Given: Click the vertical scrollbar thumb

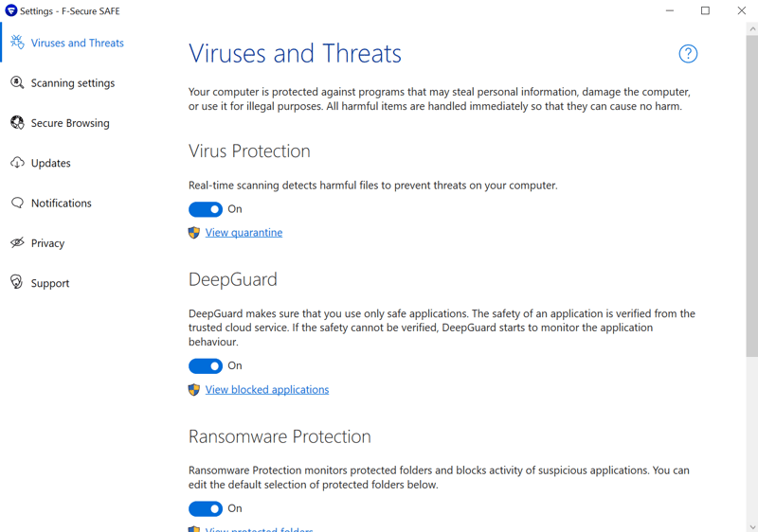Looking at the screenshot, I should (x=751, y=196).
